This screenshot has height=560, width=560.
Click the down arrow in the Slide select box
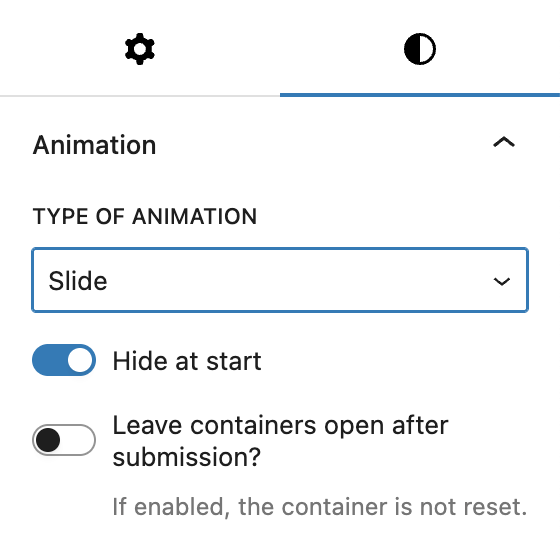coord(501,281)
